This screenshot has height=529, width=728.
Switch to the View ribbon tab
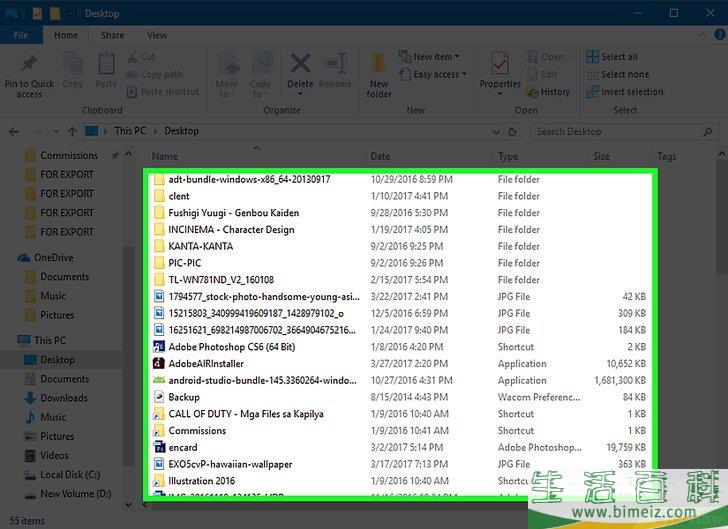[156, 35]
